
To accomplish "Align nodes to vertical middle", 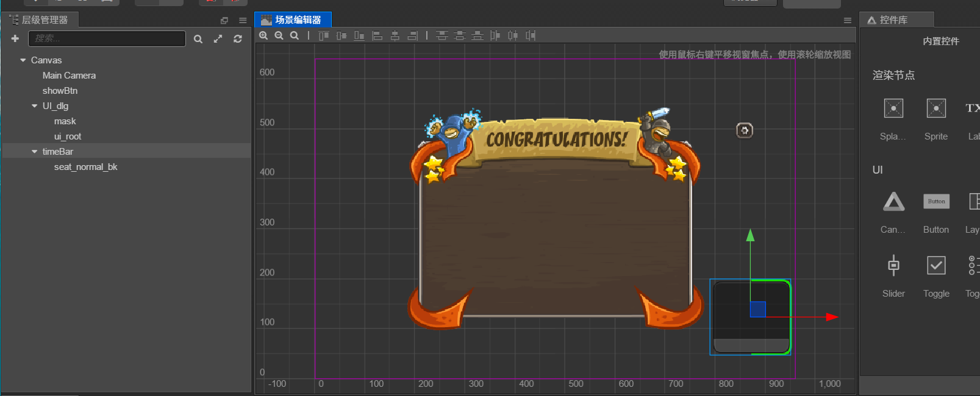I will tap(342, 35).
